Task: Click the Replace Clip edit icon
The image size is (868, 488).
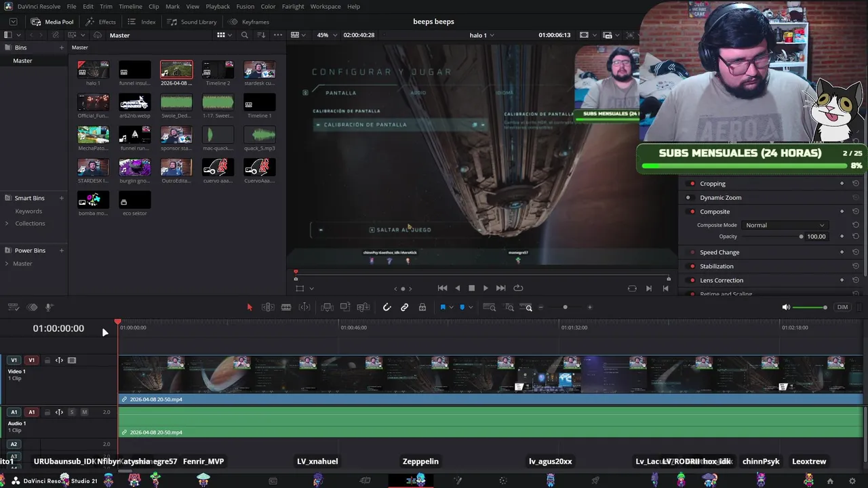Action: (363, 307)
